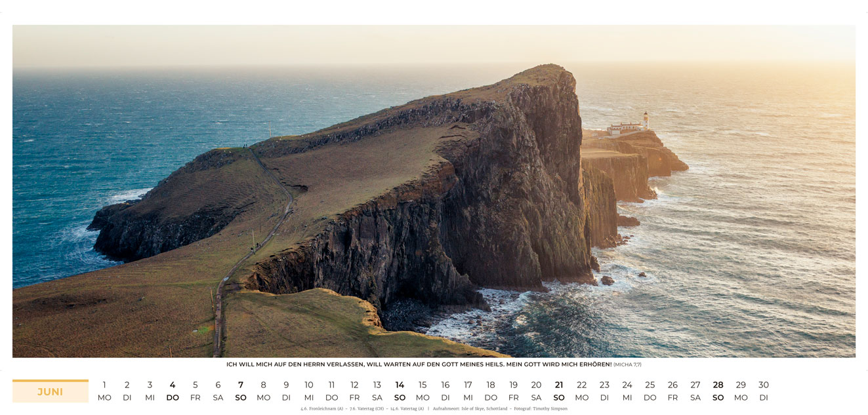Screen dimensions: 868x415
Task: Click the JUNI month label
Action: [51, 392]
